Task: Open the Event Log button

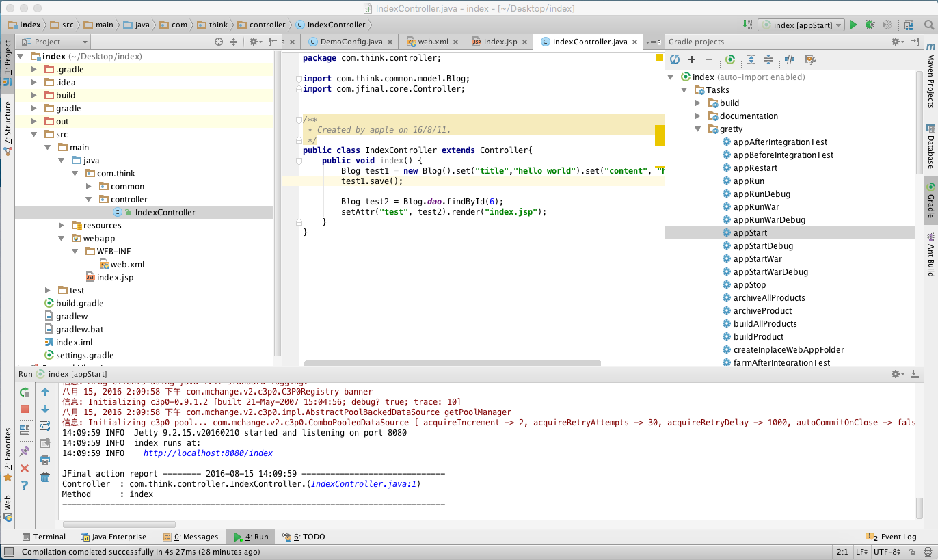Action: pyautogui.click(x=892, y=537)
